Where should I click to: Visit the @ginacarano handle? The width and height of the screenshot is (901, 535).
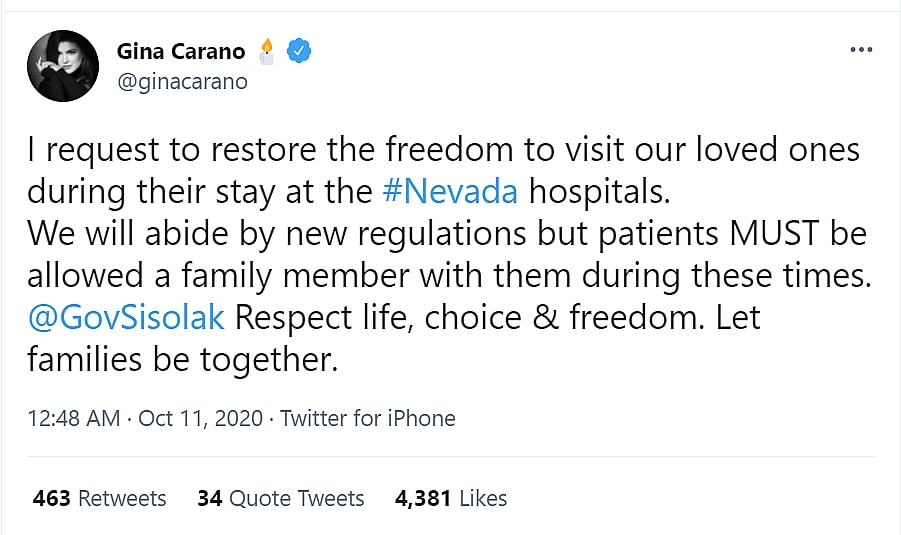(183, 82)
